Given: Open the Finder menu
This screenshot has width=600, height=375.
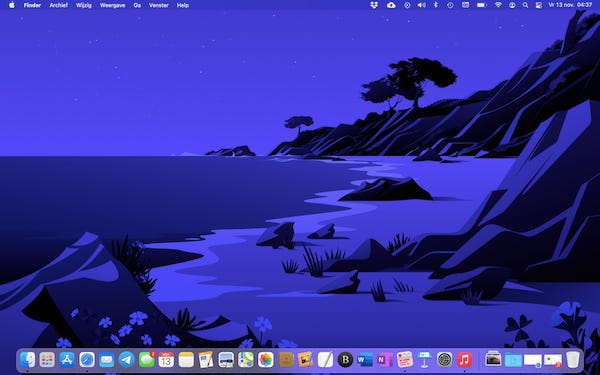Looking at the screenshot, I should 32,5.
